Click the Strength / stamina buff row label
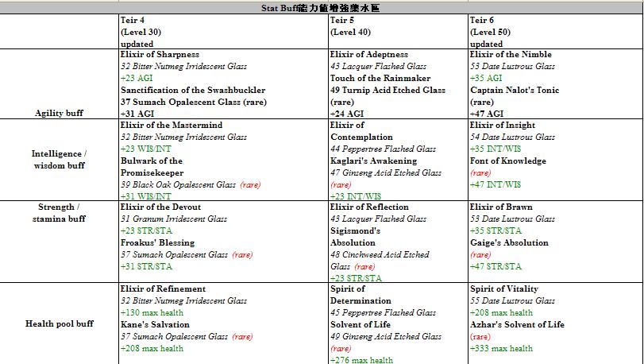 click(59, 212)
